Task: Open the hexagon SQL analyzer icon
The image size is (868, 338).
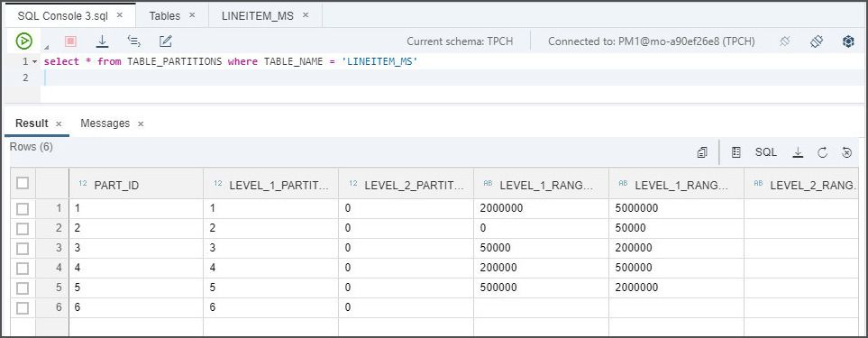Action: 848,41
